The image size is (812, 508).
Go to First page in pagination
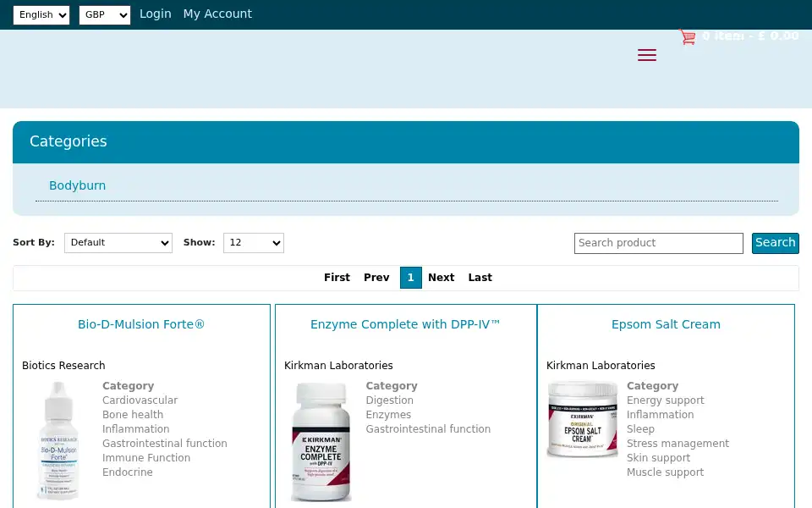tap(337, 278)
